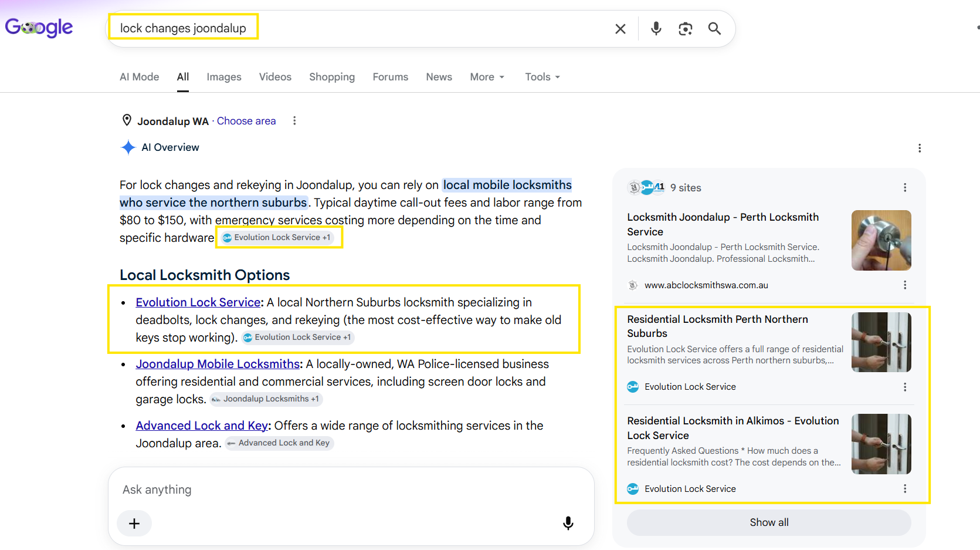
Task: Click thumbnail of Perth Northern Suburbs locksmith card
Action: 881,342
